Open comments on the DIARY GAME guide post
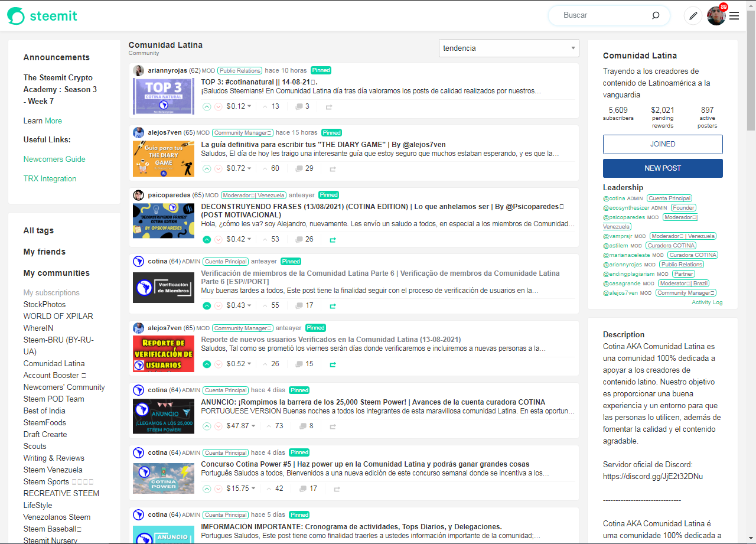756x544 pixels. [305, 168]
